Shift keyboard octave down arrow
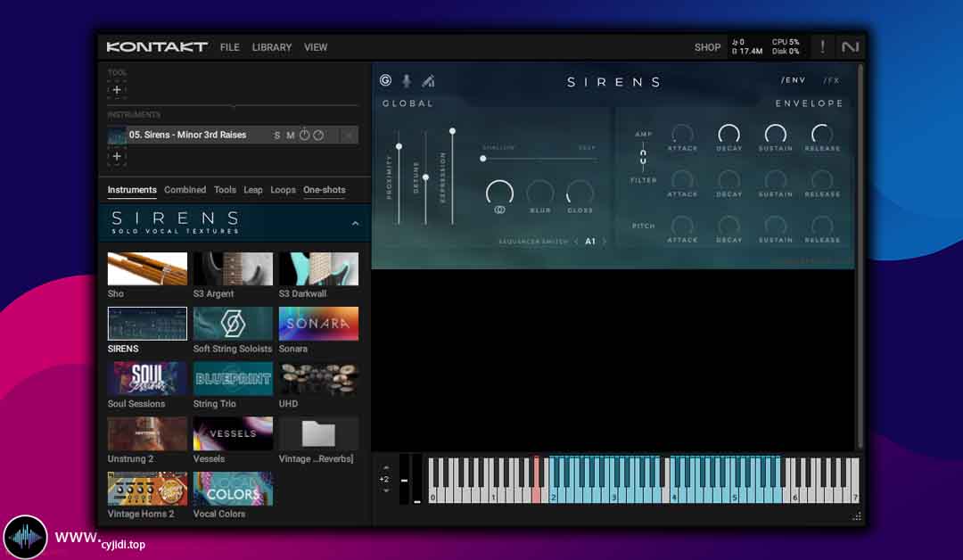Image resolution: width=963 pixels, height=560 pixels. (385, 490)
